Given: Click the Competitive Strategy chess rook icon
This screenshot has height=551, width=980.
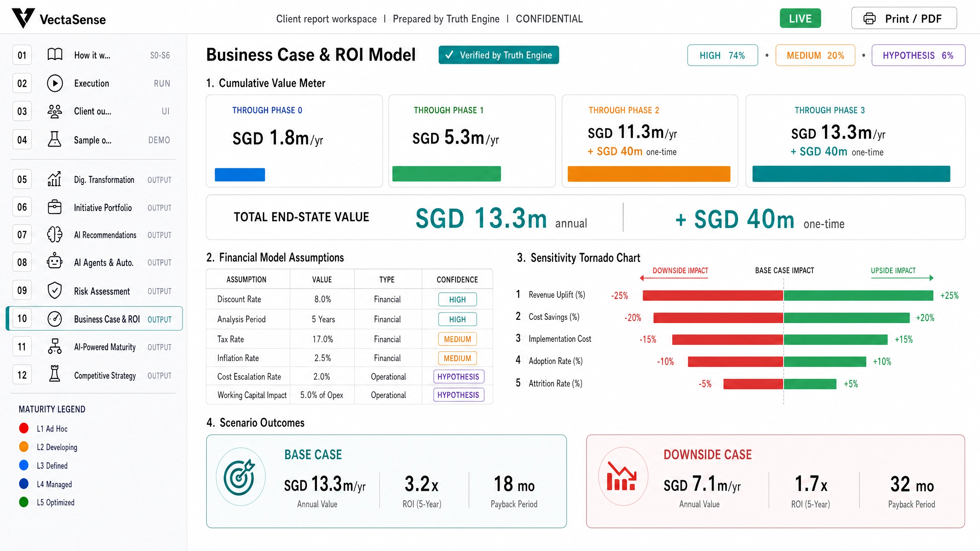Looking at the screenshot, I should 55,373.
